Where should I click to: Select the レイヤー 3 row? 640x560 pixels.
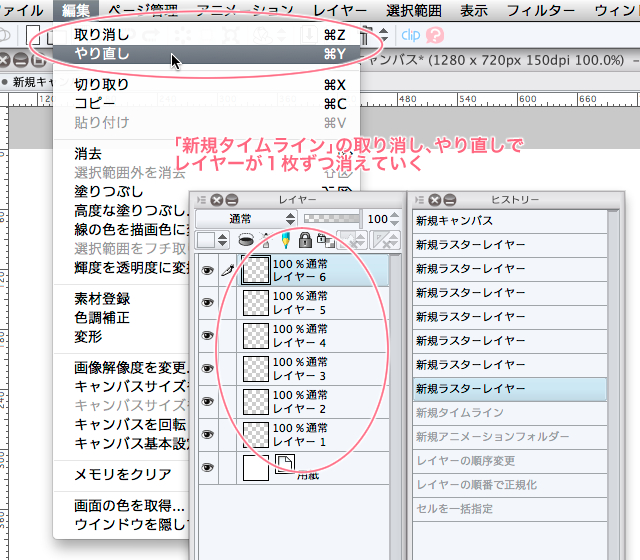(x=313, y=369)
